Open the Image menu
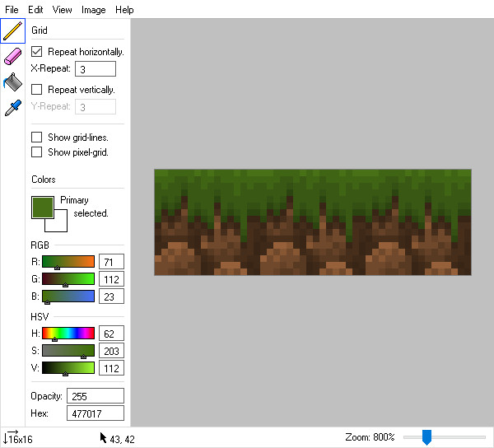494x448 pixels. pos(94,10)
